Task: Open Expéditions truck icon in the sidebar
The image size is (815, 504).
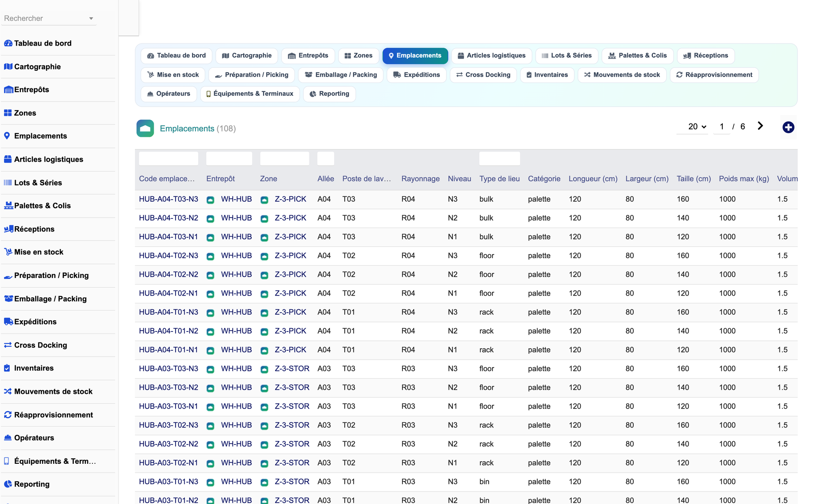Action: [x=8, y=321]
